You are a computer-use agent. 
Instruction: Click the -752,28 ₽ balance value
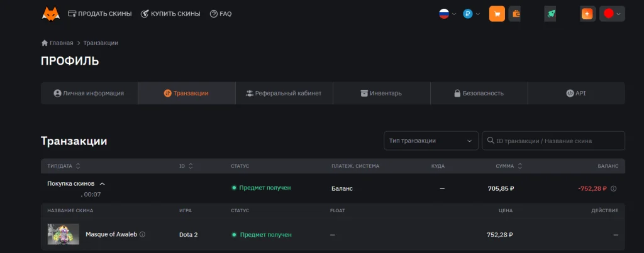(592, 188)
